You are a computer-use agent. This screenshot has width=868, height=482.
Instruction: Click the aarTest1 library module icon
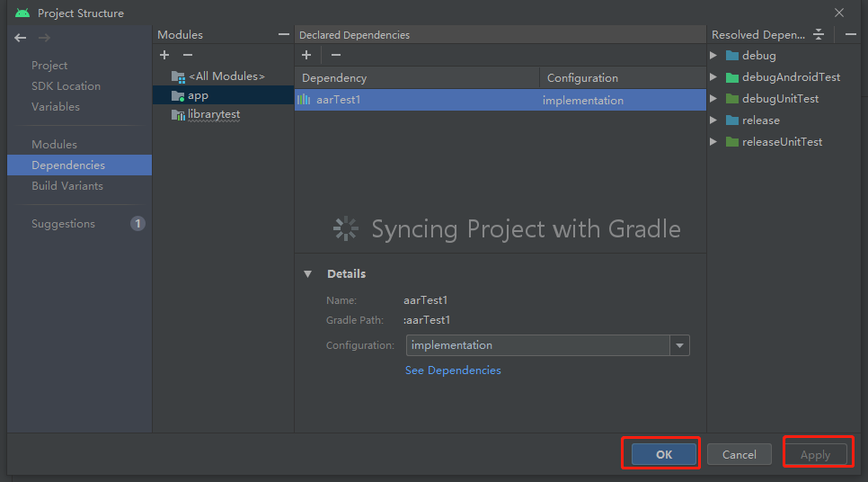coord(304,100)
